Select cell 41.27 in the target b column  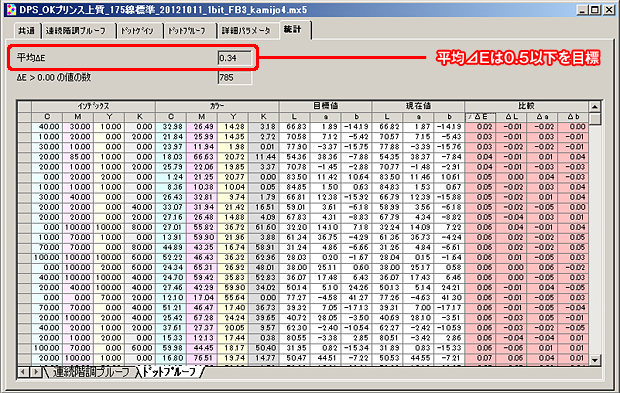point(356,298)
